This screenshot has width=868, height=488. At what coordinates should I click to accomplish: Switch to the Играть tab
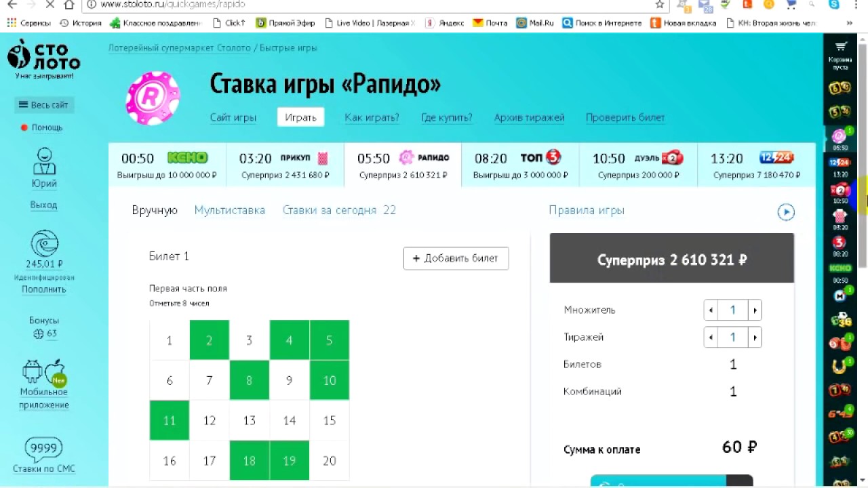(x=300, y=117)
